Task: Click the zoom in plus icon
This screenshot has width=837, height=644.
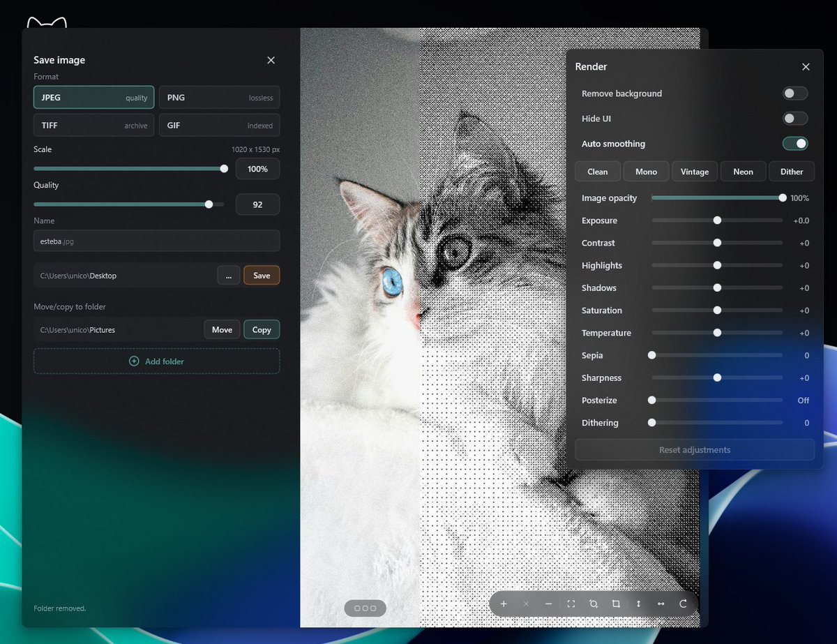Action: pos(504,604)
